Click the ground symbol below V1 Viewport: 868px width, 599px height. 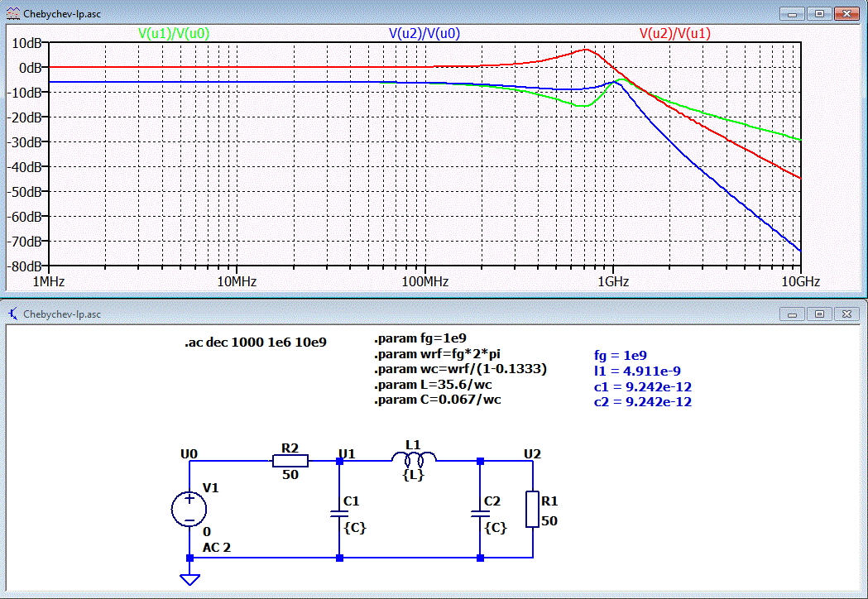(x=189, y=579)
